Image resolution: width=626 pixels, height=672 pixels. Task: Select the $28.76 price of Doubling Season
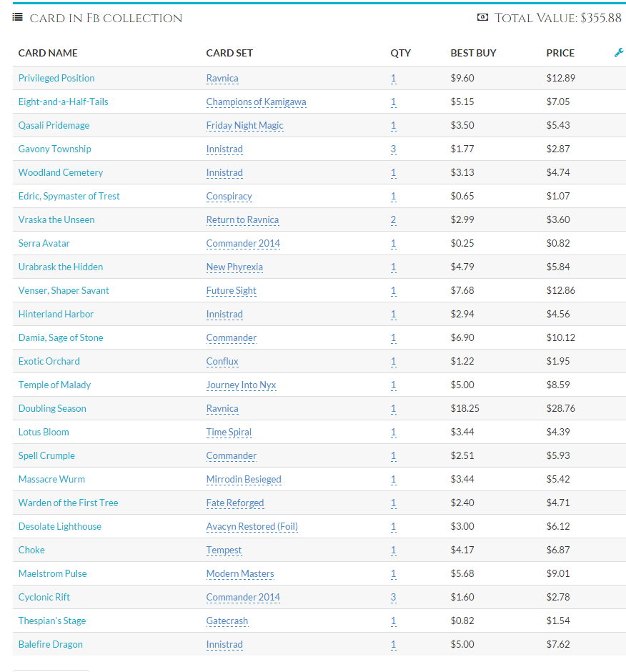560,408
